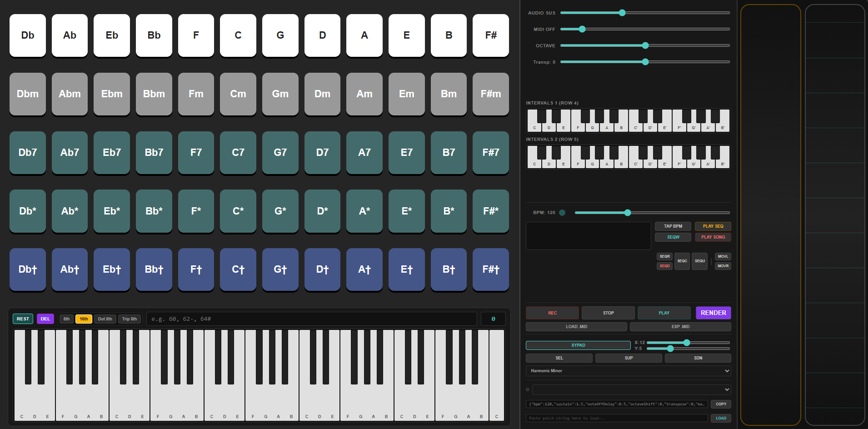Click the MOVL move-left button
868x429 pixels.
click(x=723, y=256)
